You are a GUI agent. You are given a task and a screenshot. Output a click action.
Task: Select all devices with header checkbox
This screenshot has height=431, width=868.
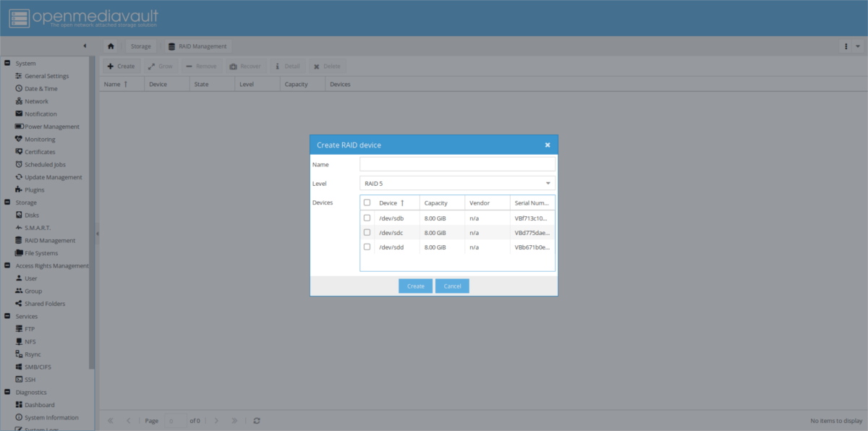[367, 202]
